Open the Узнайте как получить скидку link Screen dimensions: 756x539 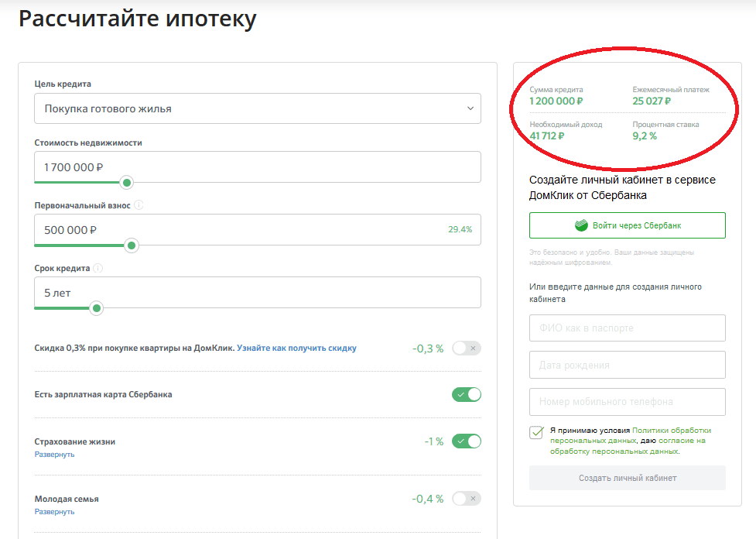(x=296, y=348)
